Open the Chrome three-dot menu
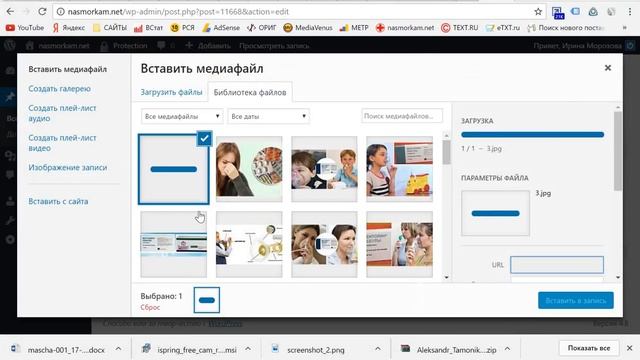This screenshot has width=640, height=360. coord(630,12)
